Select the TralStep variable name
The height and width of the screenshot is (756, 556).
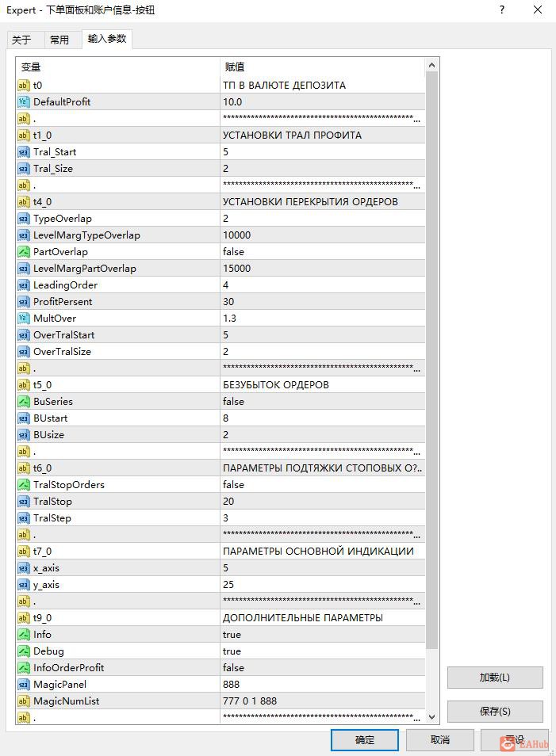coord(52,517)
